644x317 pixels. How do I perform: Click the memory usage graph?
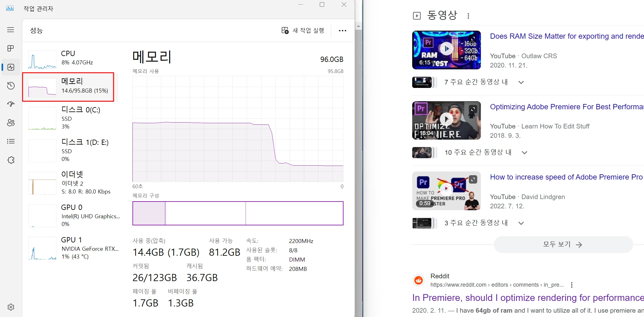[238, 129]
